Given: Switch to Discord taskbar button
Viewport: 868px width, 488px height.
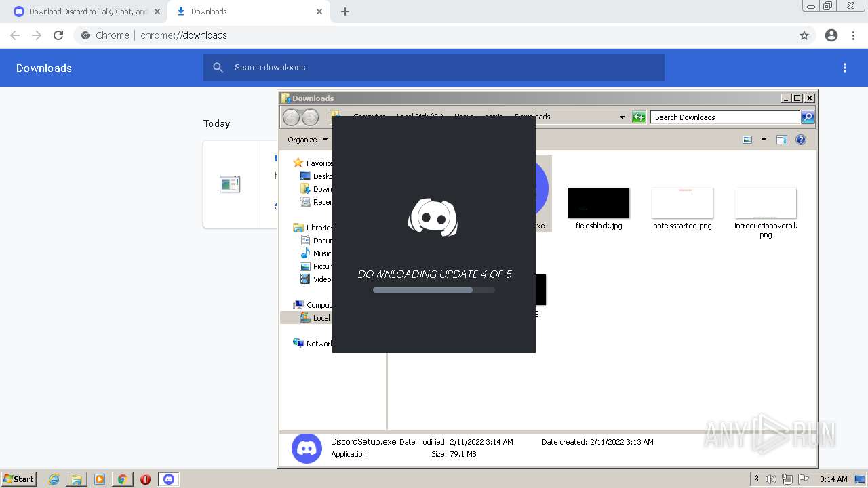Looking at the screenshot, I should (169, 479).
